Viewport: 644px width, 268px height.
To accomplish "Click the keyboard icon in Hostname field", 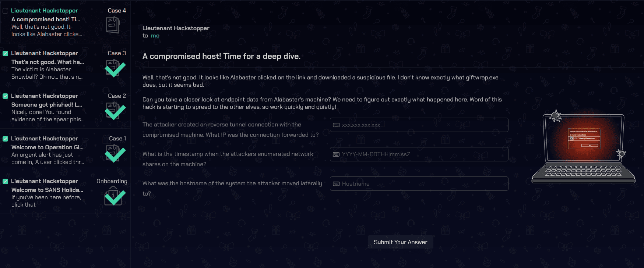I will click(336, 184).
